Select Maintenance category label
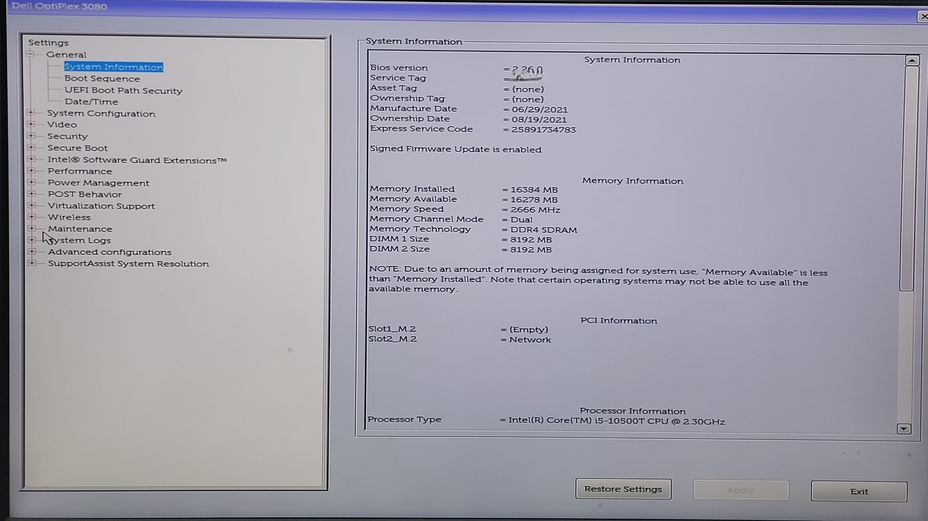 coord(80,229)
